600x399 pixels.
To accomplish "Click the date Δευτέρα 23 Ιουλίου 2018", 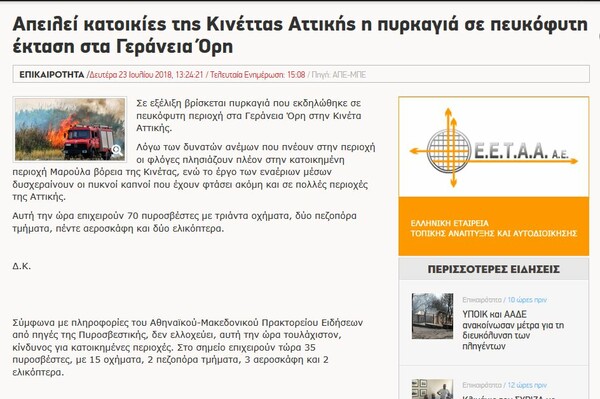I will tap(131, 75).
